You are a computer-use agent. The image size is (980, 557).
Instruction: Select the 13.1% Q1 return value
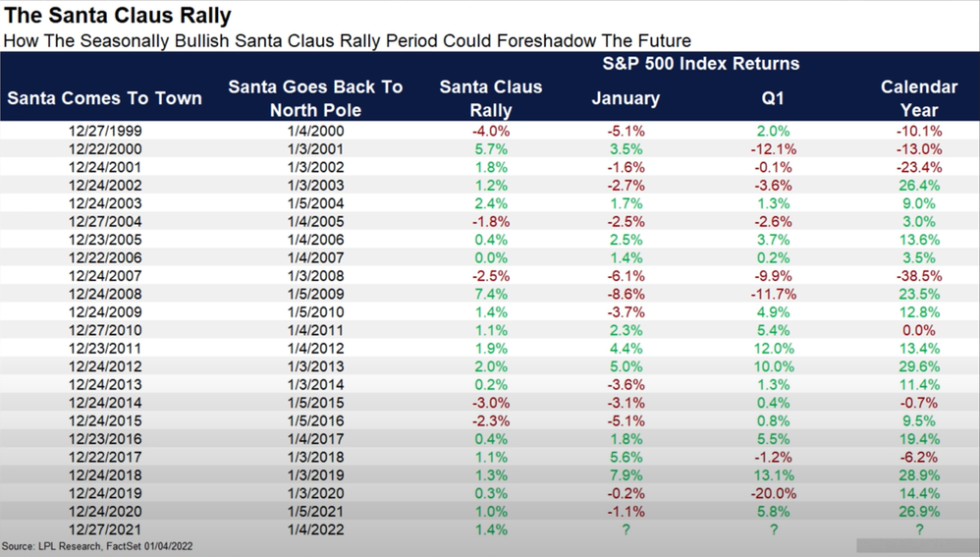[773, 475]
